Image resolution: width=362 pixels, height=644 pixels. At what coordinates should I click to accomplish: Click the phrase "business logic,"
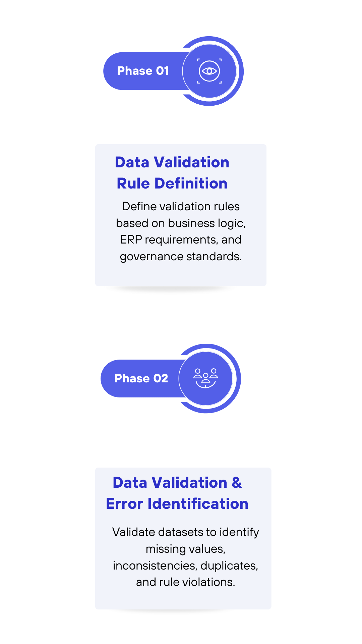pos(207,223)
